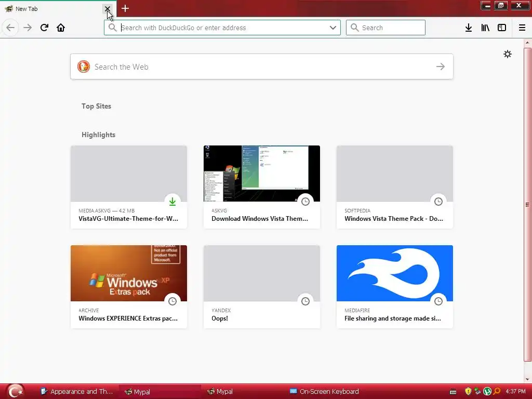Image resolution: width=532 pixels, height=399 pixels.
Task: Click the orange magnifier tray icon
Action: 497,391
